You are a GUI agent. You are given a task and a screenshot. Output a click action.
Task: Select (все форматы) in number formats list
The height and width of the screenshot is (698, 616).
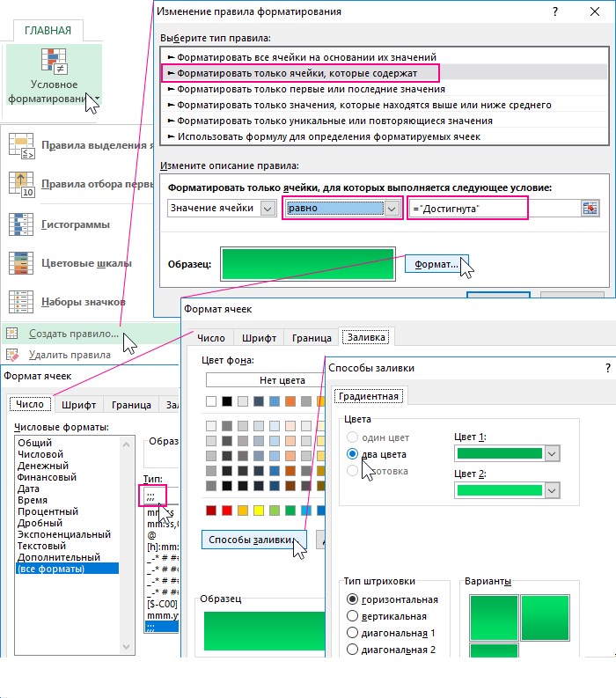point(67,569)
